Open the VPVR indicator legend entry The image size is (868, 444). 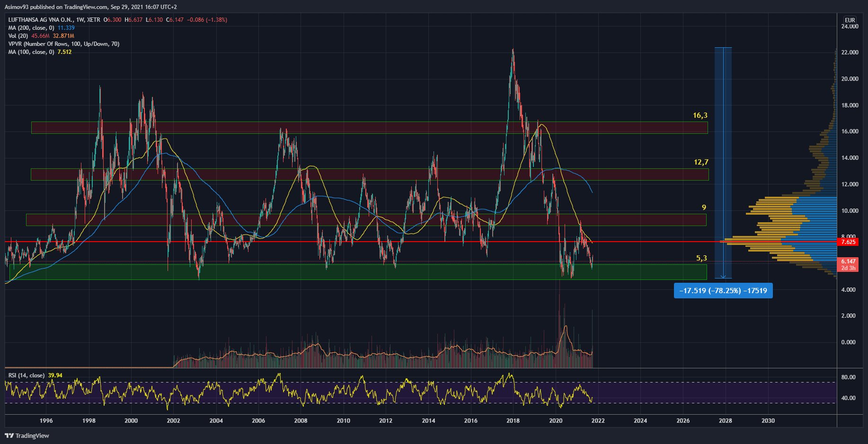tap(63, 44)
